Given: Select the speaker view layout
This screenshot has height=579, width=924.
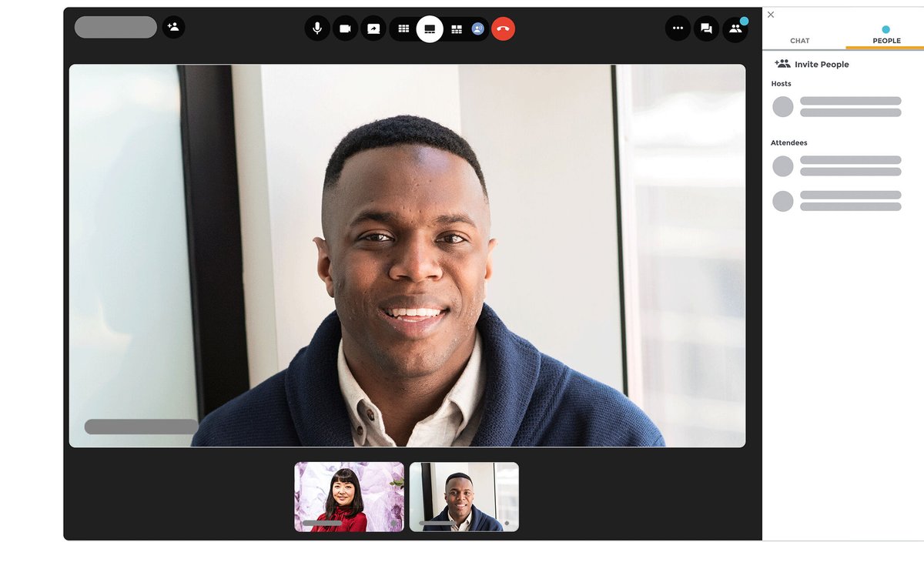Looking at the screenshot, I should pyautogui.click(x=430, y=28).
